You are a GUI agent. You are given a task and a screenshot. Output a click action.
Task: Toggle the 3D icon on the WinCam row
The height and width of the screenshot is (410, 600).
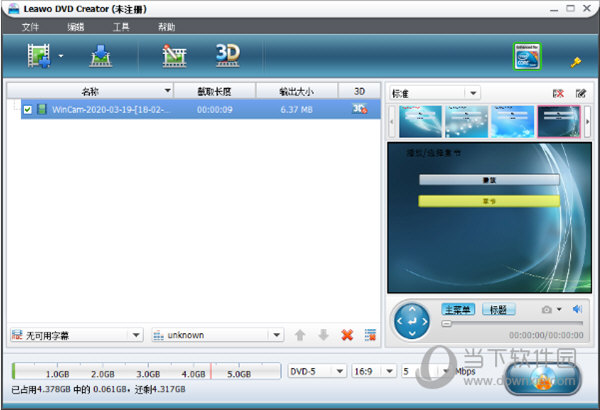[359, 109]
